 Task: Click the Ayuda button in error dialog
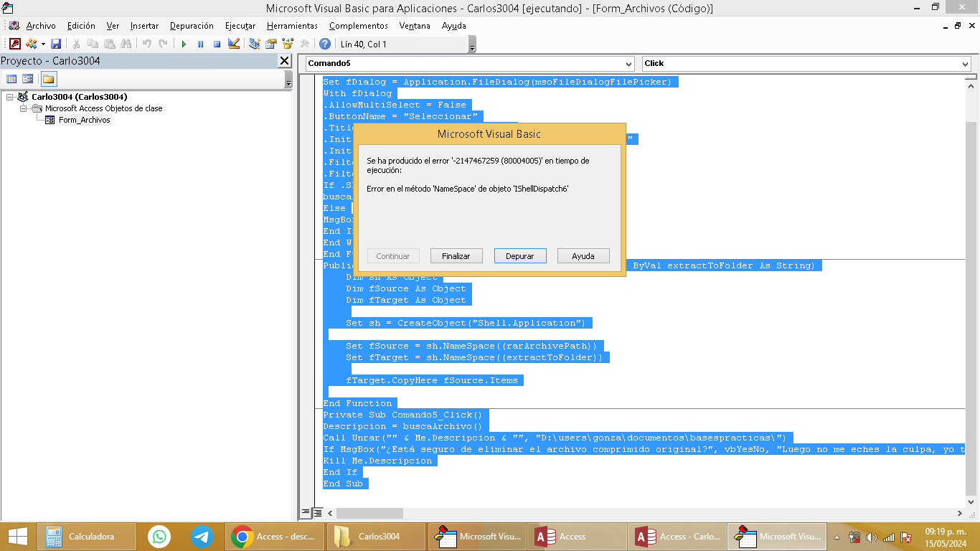(583, 256)
